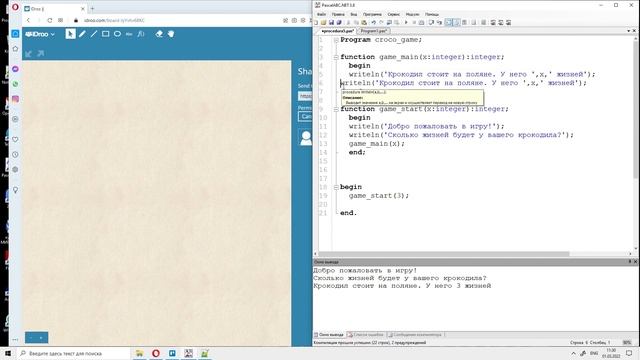Select the eraser tool in IDroo

coord(159,34)
